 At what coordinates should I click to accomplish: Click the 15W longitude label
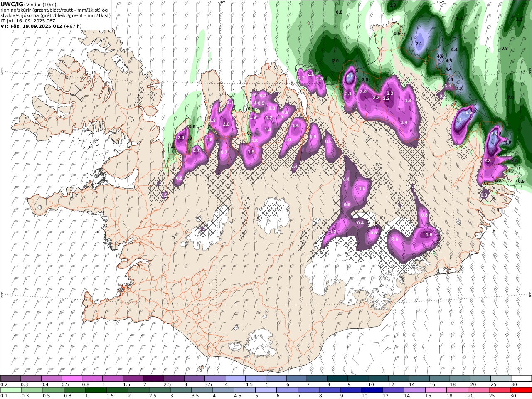pyautogui.click(x=440, y=2)
